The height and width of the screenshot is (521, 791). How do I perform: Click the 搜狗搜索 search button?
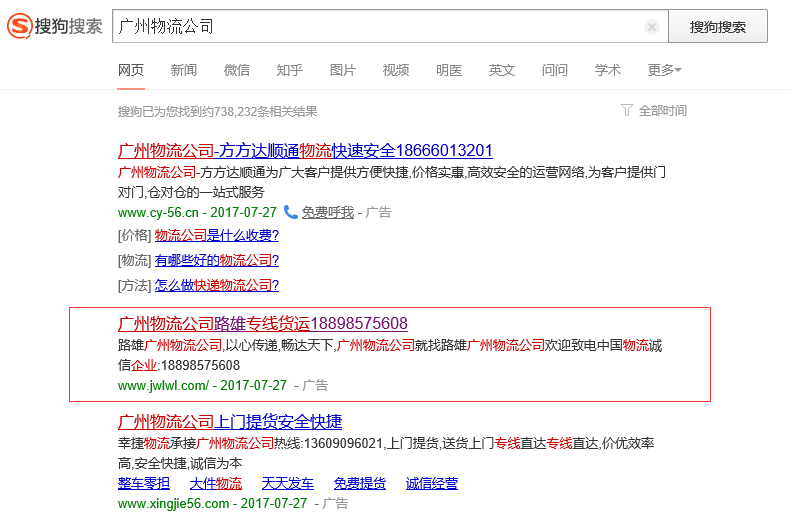point(718,26)
